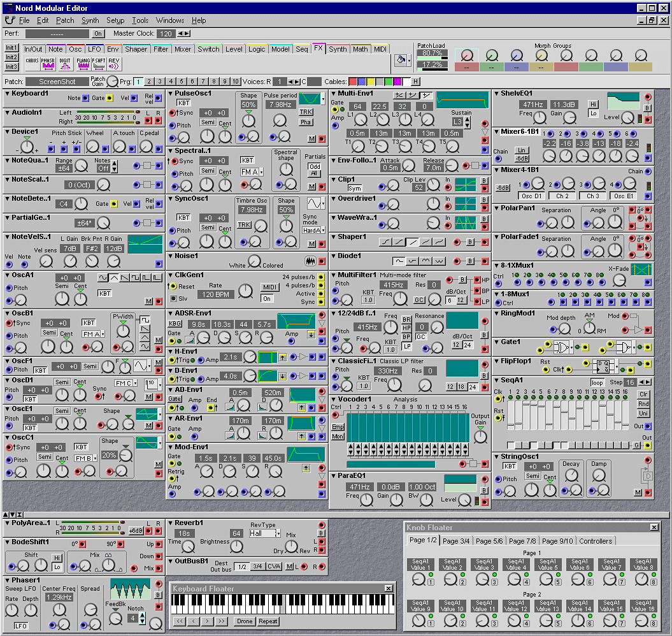
Task: Click the Init1 button
Action: pos(11,48)
